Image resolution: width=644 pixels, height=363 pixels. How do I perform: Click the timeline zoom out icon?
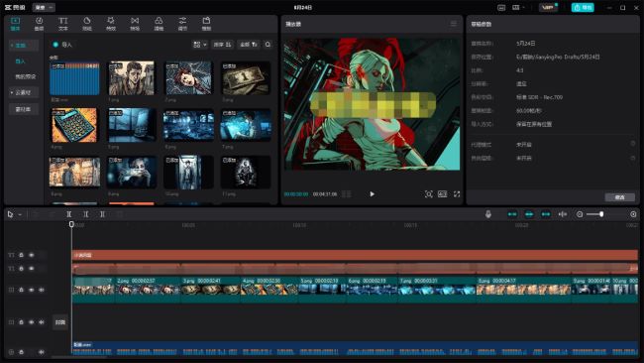(x=580, y=214)
